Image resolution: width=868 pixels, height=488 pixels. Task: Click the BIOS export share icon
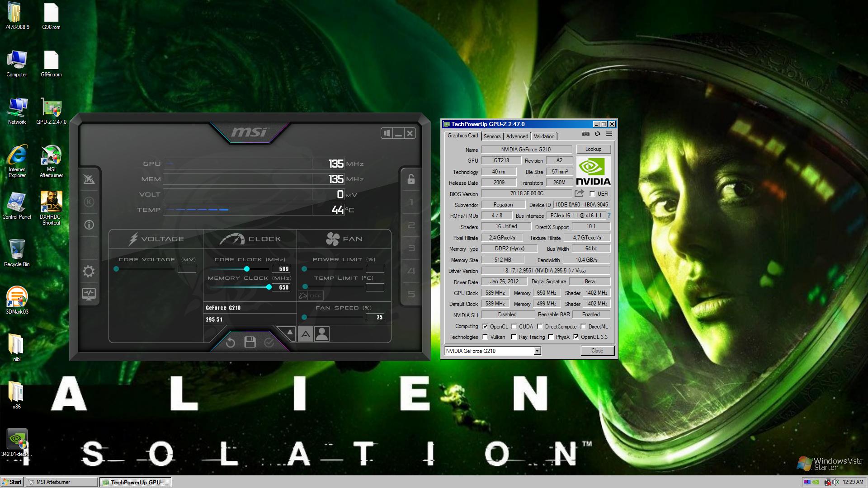(579, 194)
